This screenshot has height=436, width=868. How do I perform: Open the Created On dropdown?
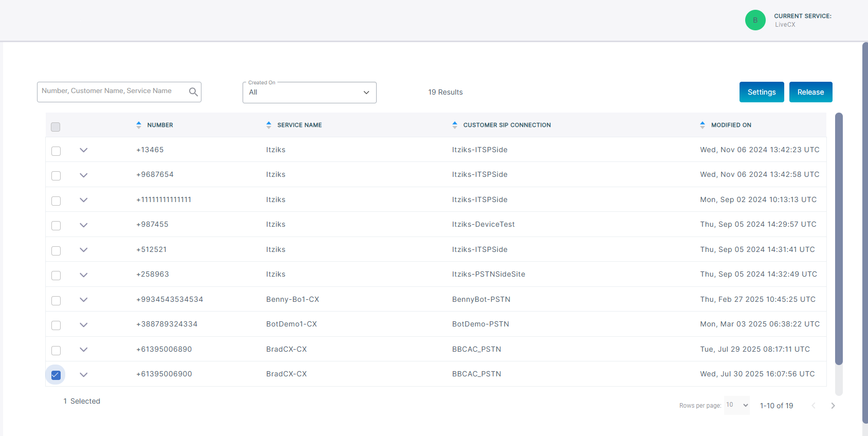click(x=309, y=93)
